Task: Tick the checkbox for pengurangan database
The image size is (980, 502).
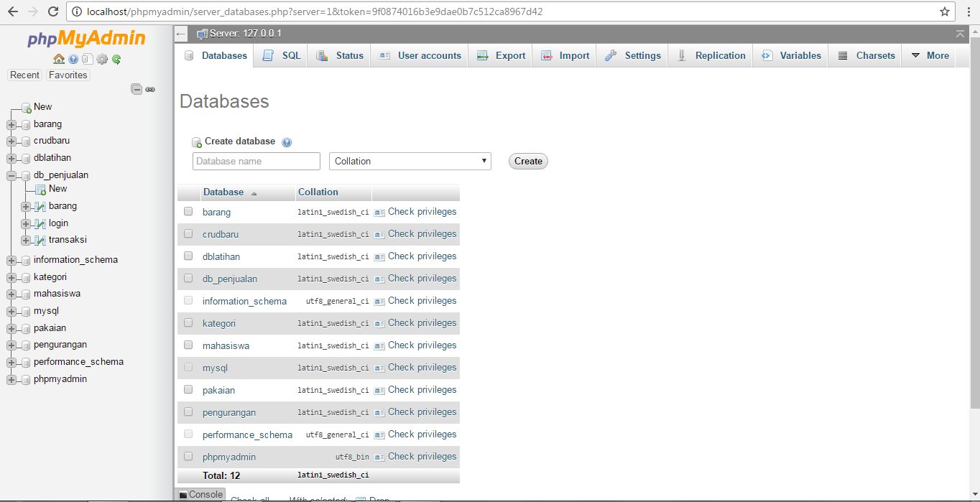Action: point(188,412)
